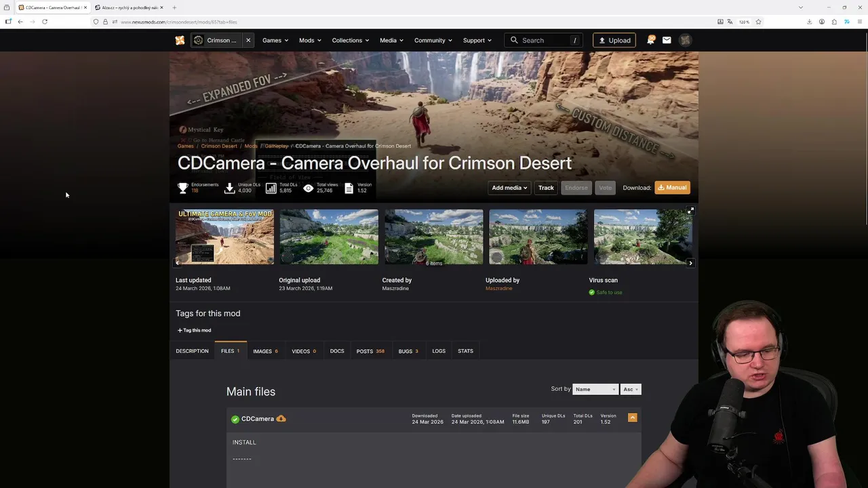This screenshot has width=868, height=488.
Task: Click the Unique DLs download icon
Action: 229,188
